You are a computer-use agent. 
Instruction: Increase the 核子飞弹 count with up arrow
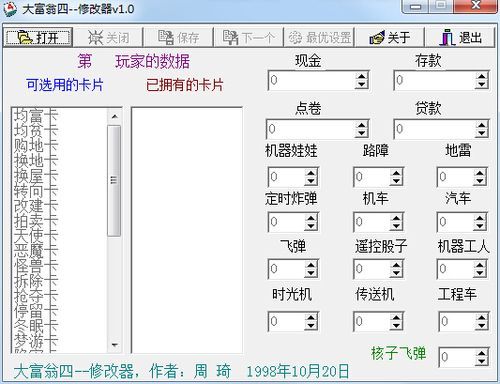coord(482,353)
